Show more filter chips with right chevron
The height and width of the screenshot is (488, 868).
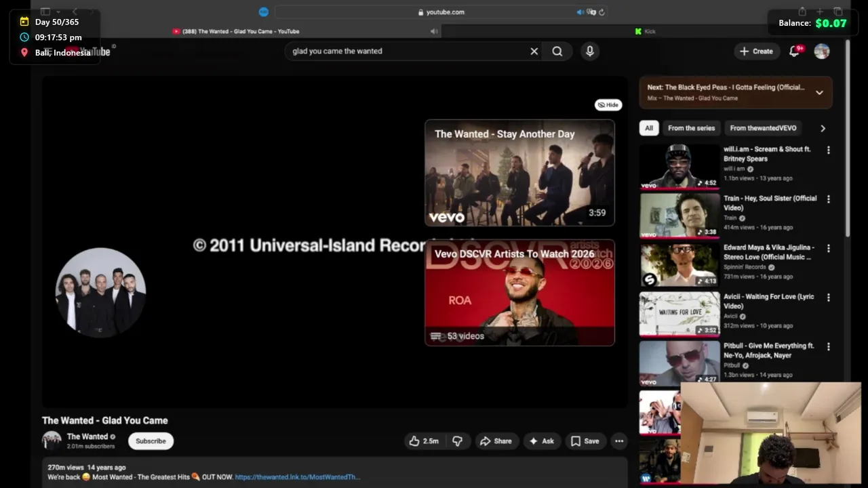(x=823, y=128)
